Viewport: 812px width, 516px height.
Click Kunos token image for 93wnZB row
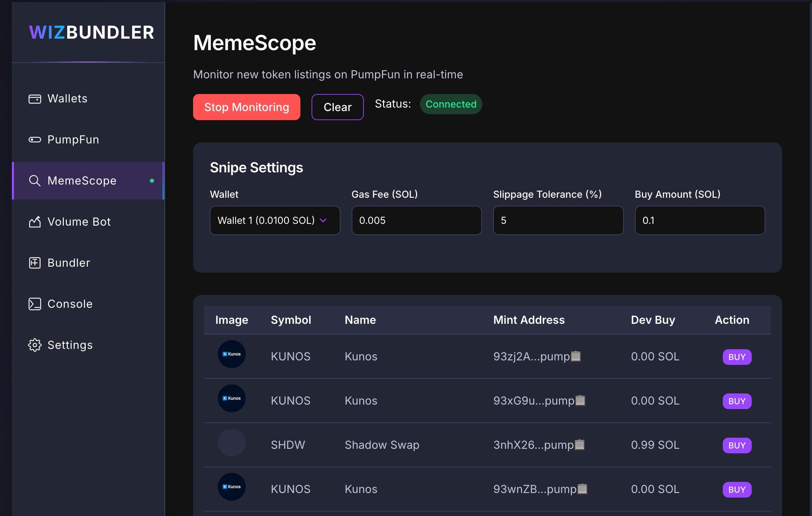(x=232, y=487)
